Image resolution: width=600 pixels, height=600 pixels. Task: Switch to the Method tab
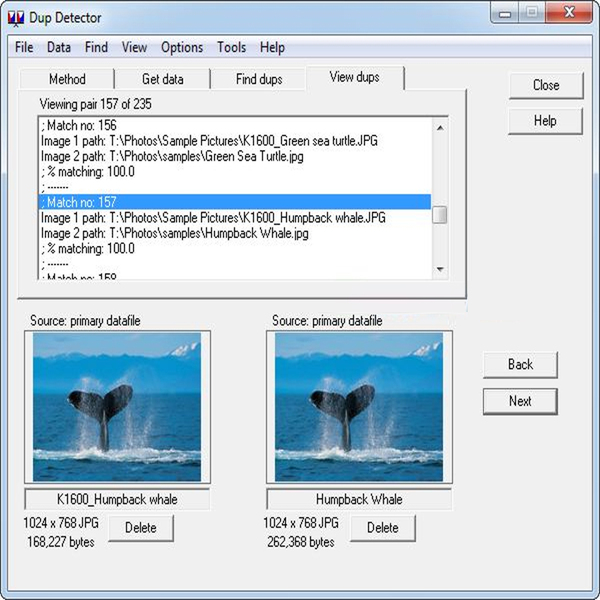(67, 79)
